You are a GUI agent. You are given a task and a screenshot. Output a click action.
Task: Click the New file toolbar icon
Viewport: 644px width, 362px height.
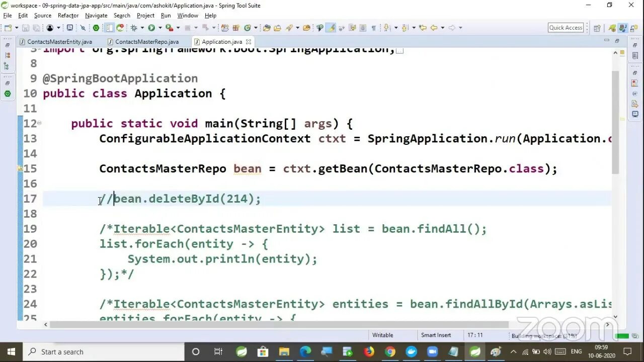point(8,28)
